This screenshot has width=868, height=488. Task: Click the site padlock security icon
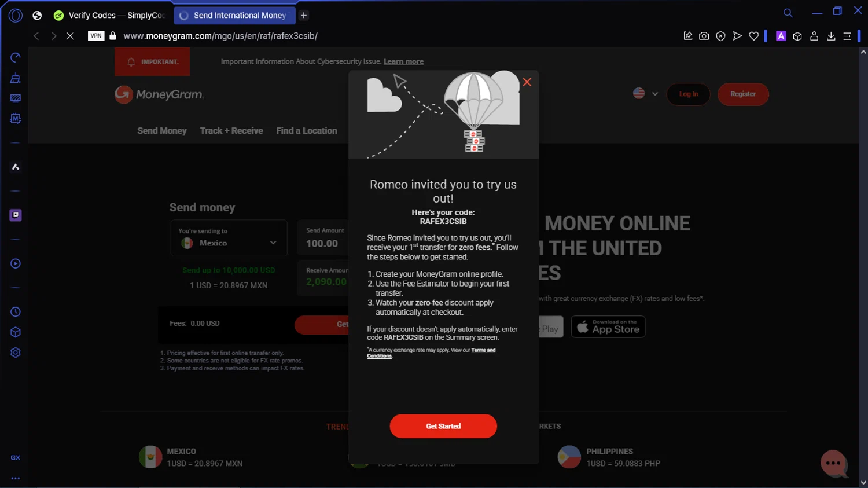coord(113,36)
